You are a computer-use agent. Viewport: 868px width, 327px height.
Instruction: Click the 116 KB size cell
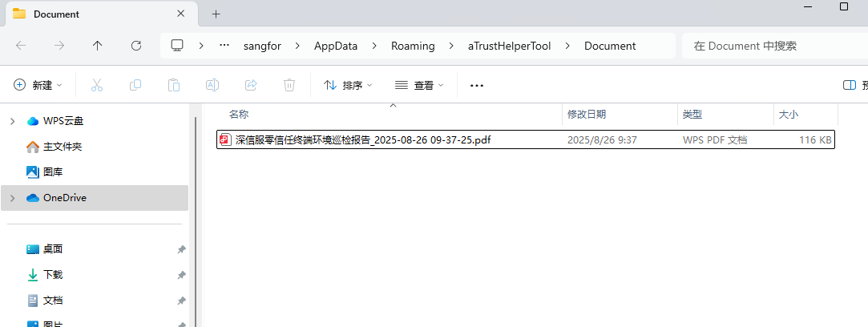[815, 140]
